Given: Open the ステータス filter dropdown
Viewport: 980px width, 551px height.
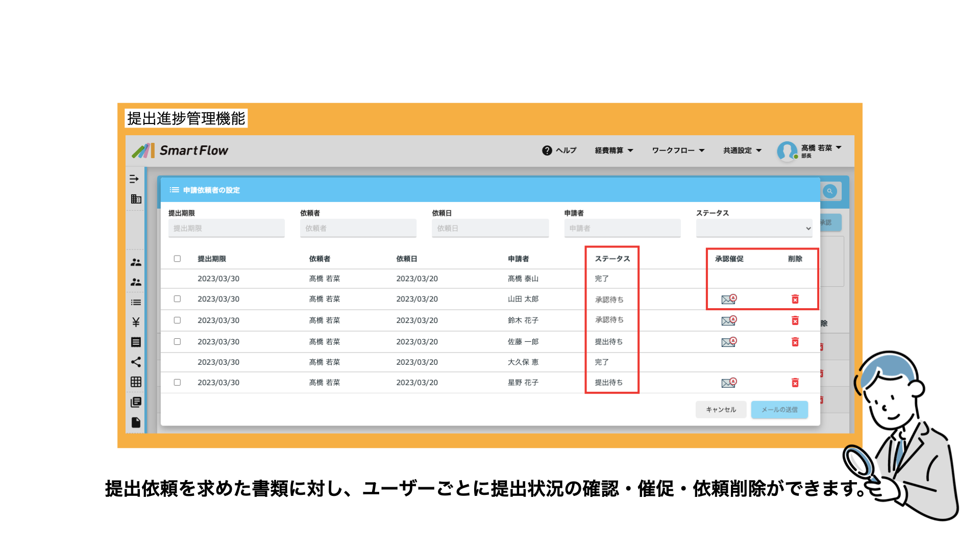Looking at the screenshot, I should pyautogui.click(x=753, y=228).
